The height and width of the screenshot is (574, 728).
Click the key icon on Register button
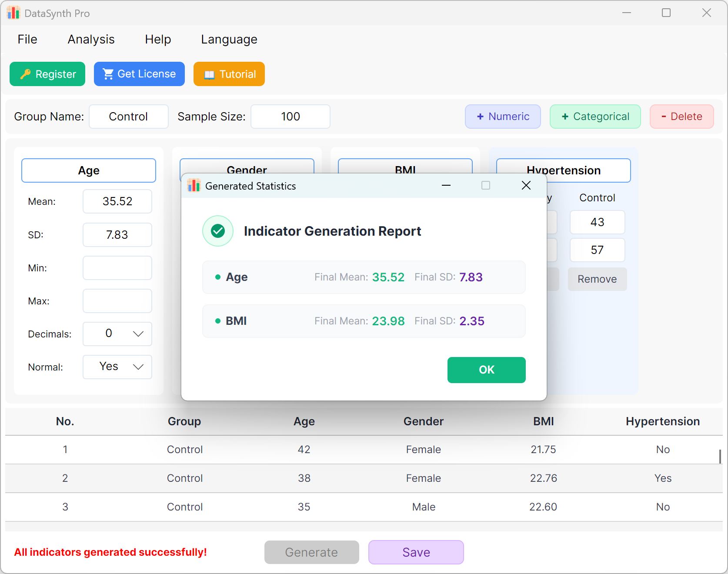[25, 74]
